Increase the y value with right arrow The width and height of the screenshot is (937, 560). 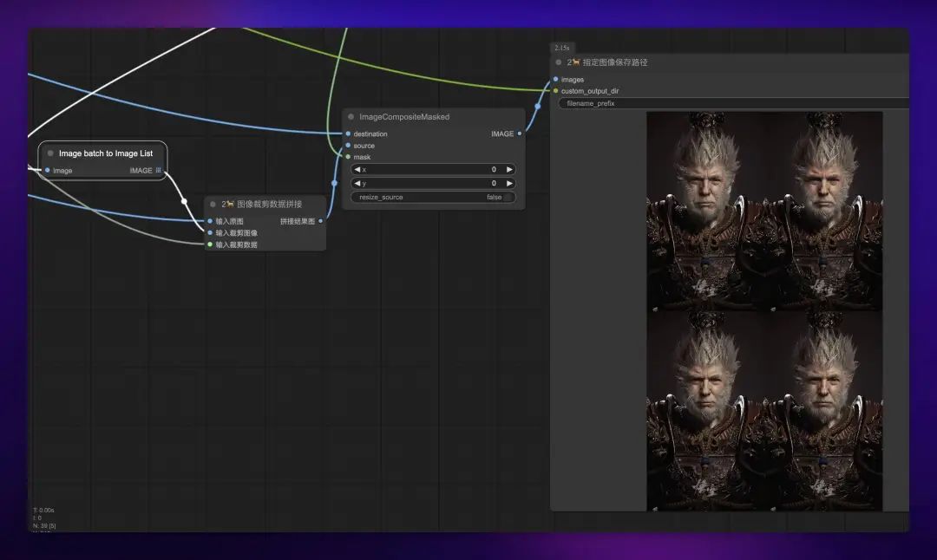(509, 183)
